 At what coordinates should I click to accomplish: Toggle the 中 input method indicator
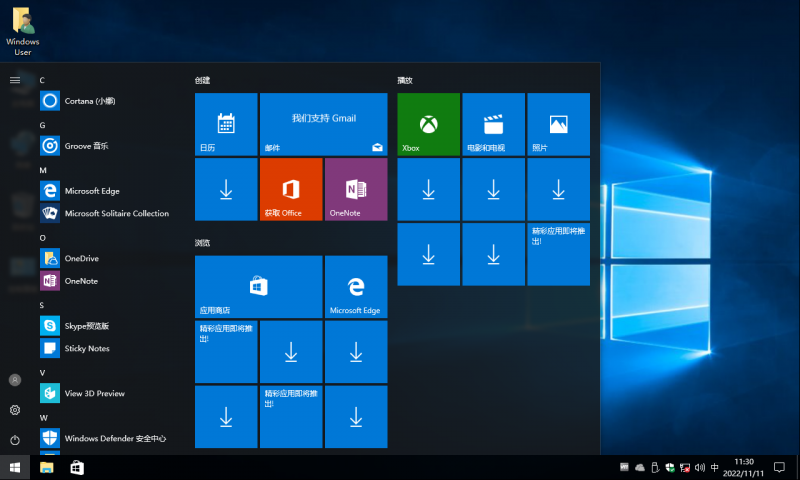tap(714, 467)
